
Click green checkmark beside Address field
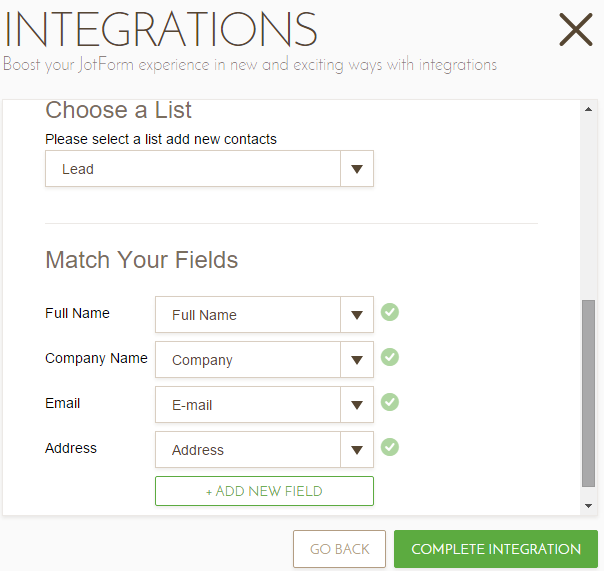point(390,447)
